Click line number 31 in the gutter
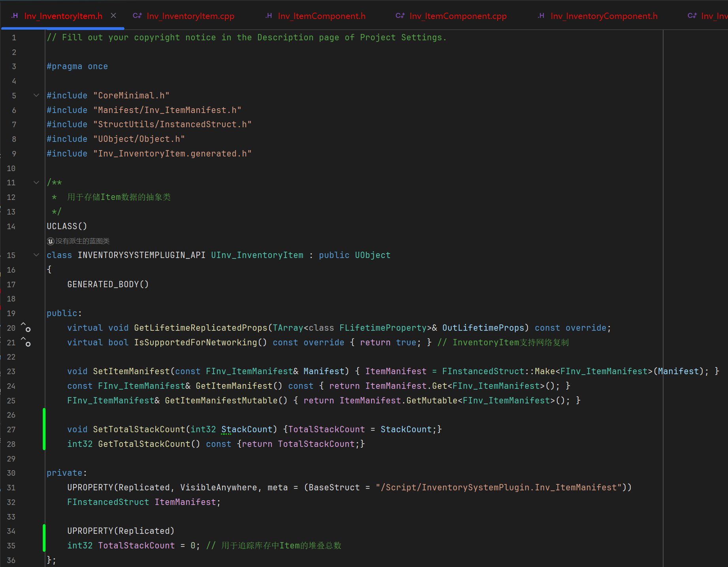This screenshot has width=728, height=567. 11,488
